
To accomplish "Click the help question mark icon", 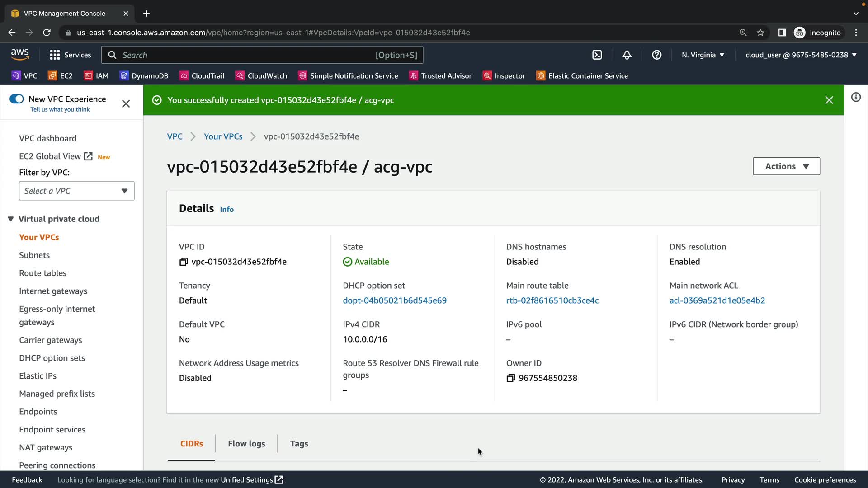I will (x=656, y=55).
